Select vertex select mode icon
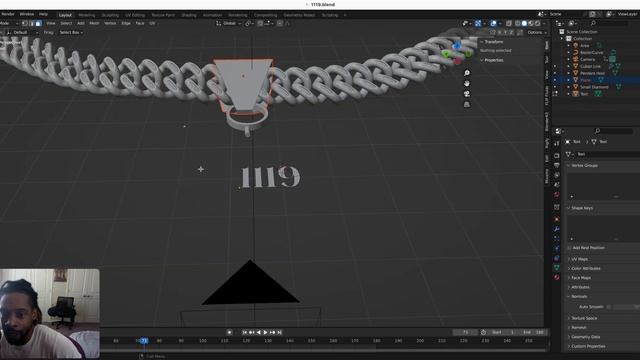The height and width of the screenshot is (360, 640). pos(25,23)
